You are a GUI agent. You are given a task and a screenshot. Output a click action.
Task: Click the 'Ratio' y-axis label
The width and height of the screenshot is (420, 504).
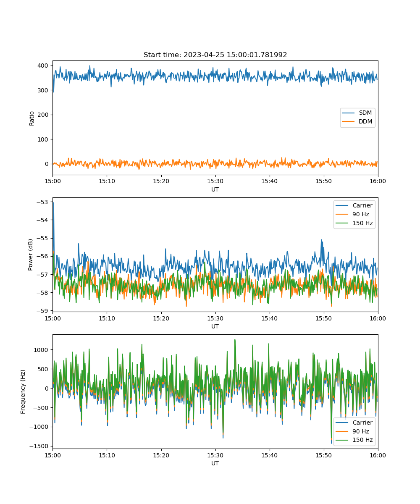32,118
